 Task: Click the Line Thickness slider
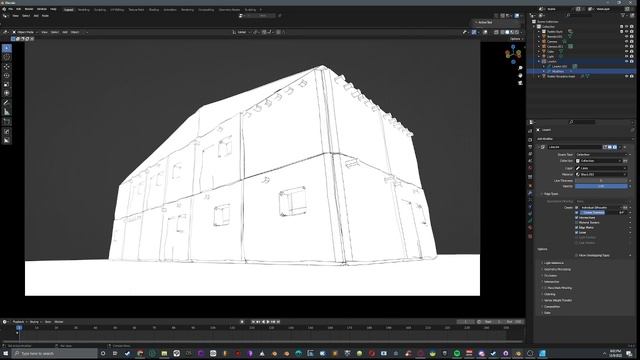601,181
